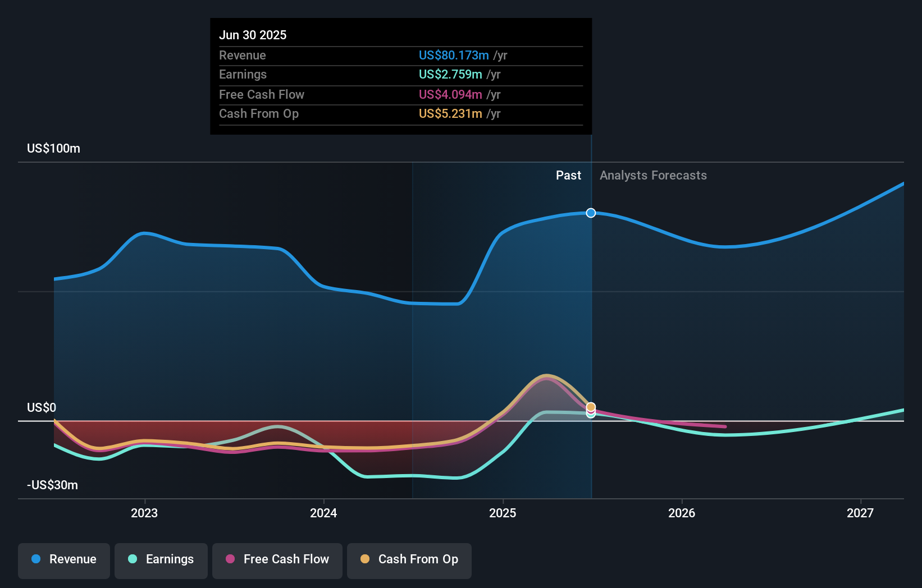Toggle the Earnings series off
The image size is (922, 588).
(161, 559)
